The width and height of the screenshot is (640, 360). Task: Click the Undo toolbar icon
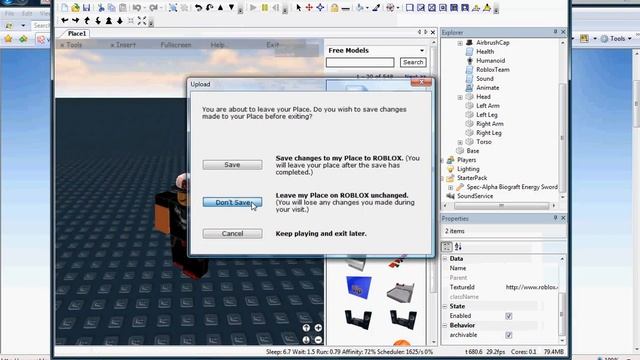(137, 7)
